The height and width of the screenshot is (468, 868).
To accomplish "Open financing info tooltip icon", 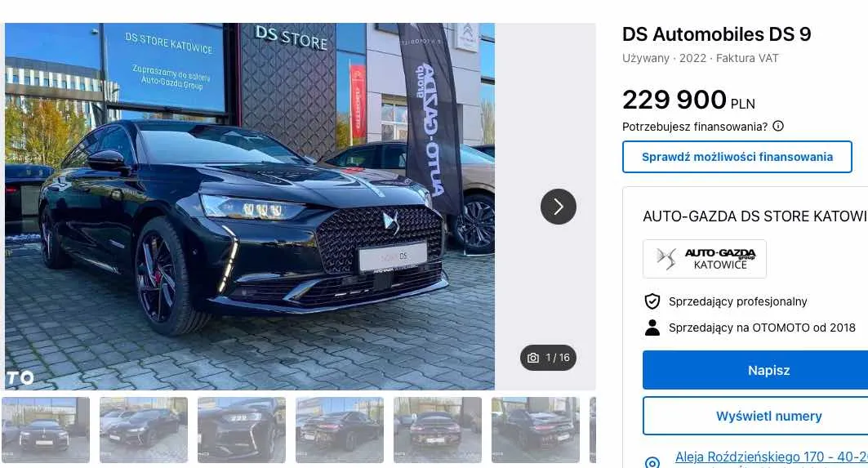I will click(x=777, y=127).
